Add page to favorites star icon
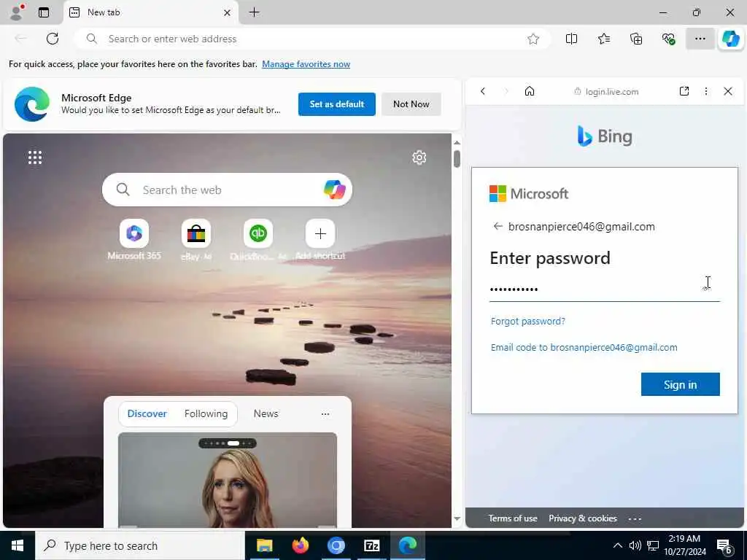Viewport: 747px width, 560px height. [533, 39]
